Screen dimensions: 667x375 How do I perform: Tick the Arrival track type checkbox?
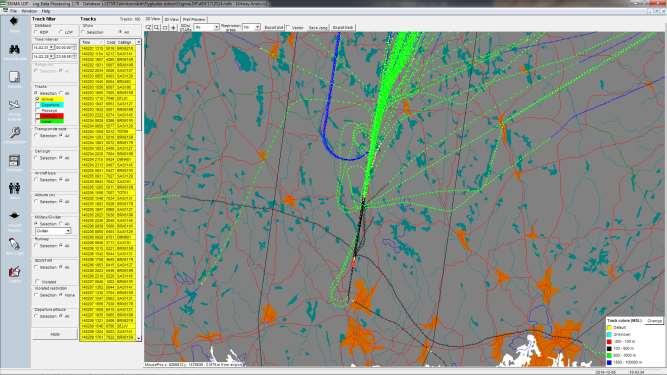pos(37,99)
